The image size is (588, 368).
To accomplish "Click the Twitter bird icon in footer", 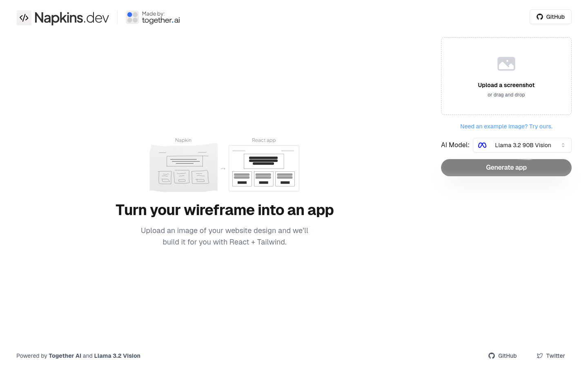I will 540,356.
